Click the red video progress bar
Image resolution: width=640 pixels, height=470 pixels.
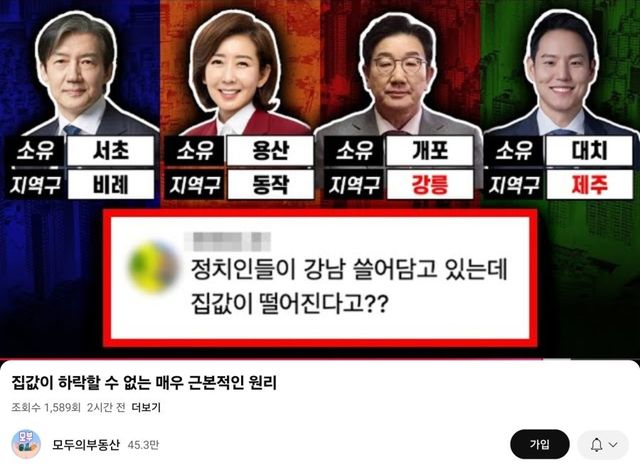pos(271,359)
